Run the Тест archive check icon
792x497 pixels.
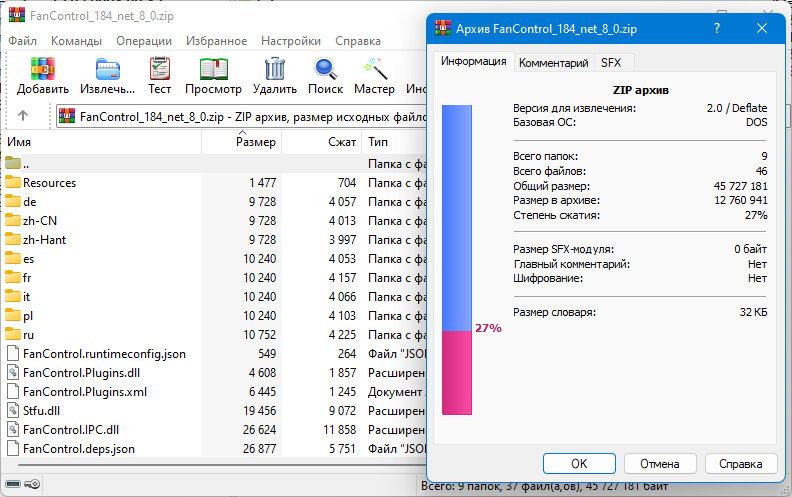[160, 69]
